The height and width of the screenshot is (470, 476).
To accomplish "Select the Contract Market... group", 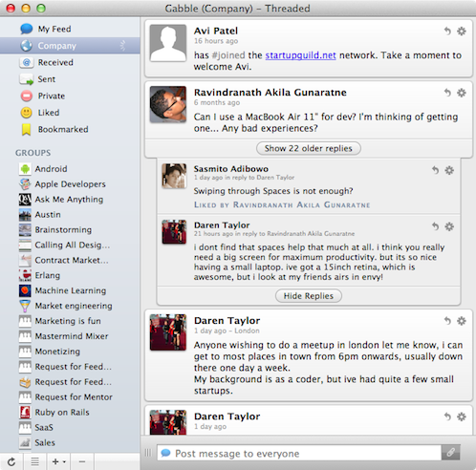I will (70, 260).
